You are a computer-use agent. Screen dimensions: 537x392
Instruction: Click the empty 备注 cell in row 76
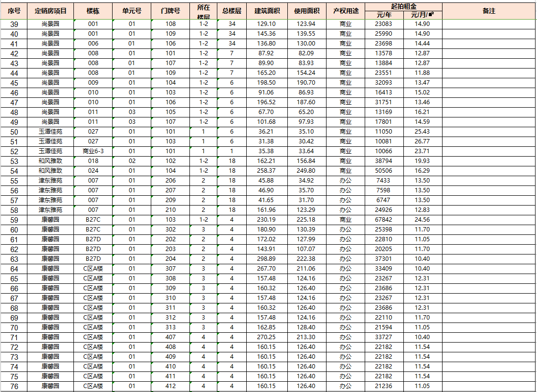pyautogui.click(x=489, y=386)
